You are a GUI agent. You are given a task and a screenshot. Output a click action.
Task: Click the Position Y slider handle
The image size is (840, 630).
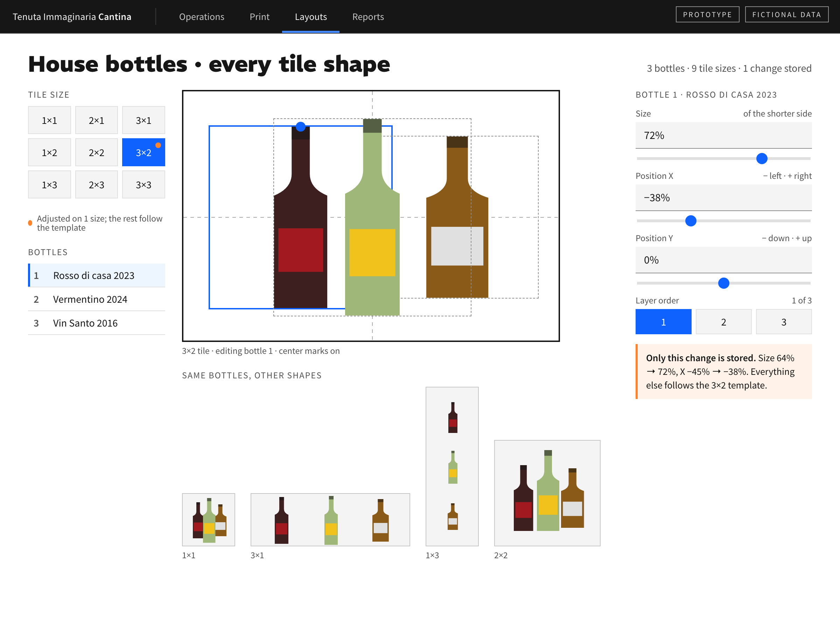(724, 283)
